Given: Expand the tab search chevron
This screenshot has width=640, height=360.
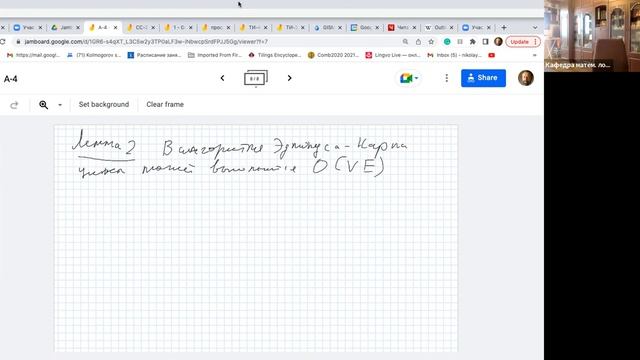Looking at the screenshot, I should tap(535, 27).
